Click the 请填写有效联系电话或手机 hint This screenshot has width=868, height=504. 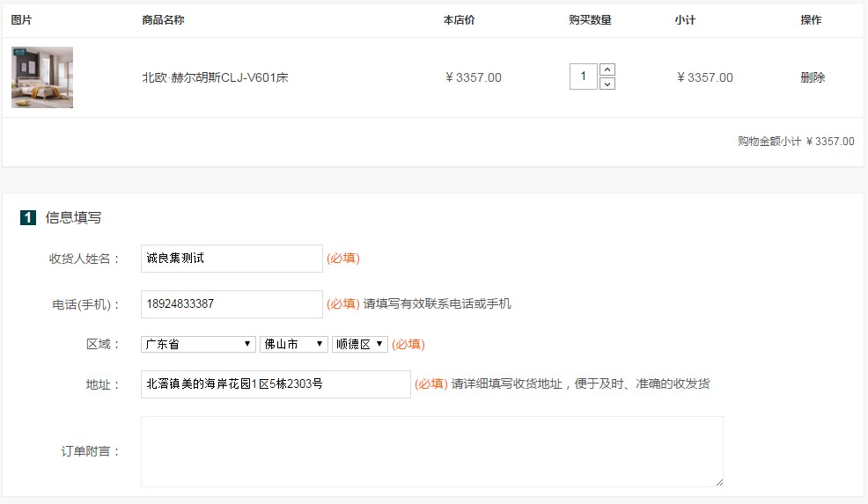tap(437, 303)
